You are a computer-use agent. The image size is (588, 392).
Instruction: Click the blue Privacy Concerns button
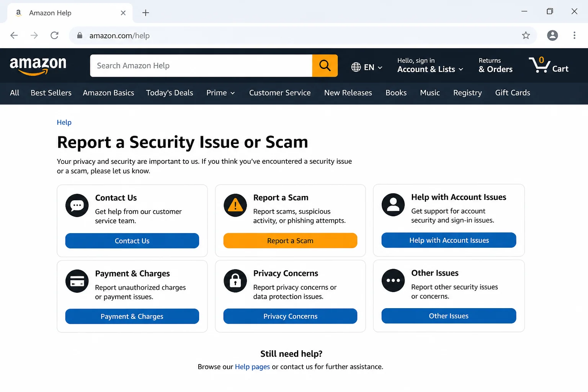point(290,316)
